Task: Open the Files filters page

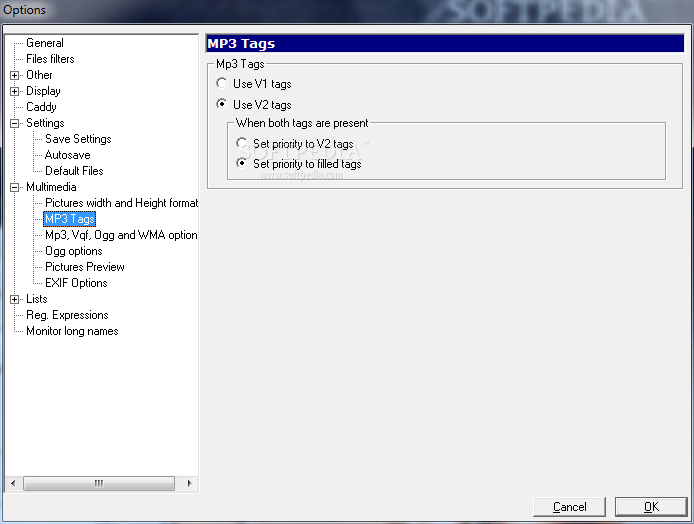Action: click(x=50, y=59)
